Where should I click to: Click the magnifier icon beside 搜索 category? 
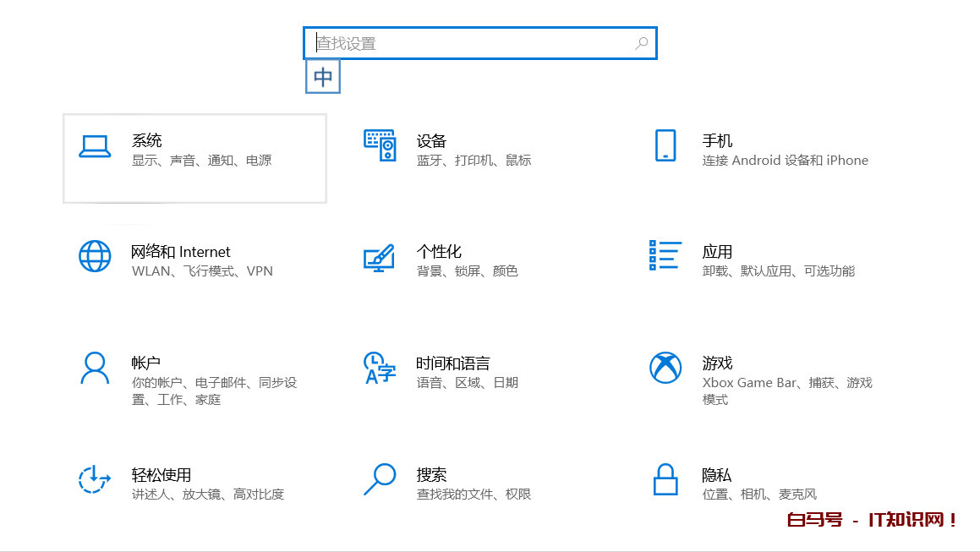[x=380, y=479]
